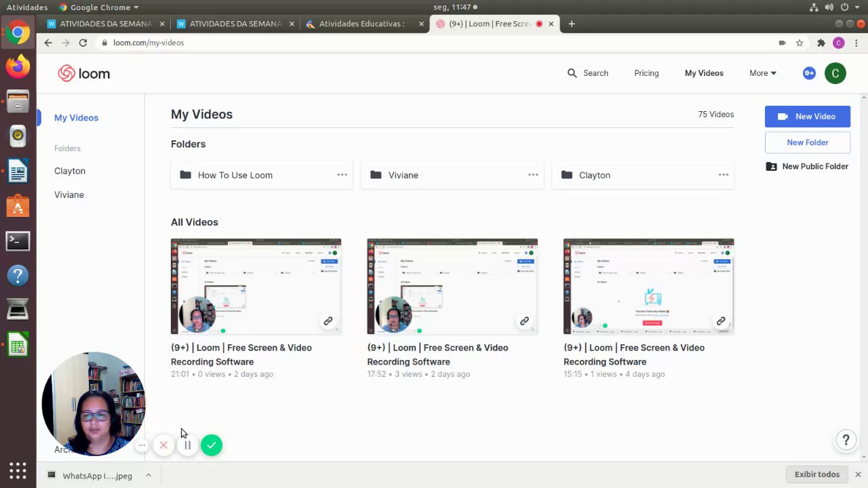Open Show Applications grid
868x488 pixels.
click(18, 470)
